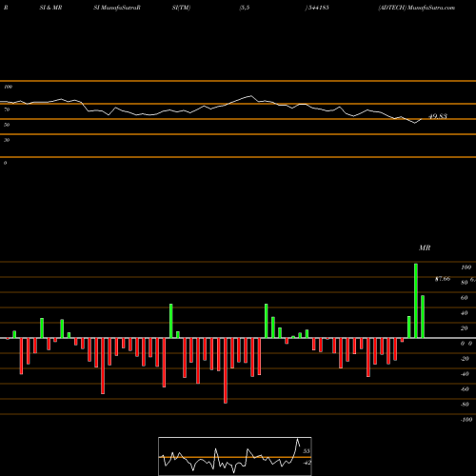Viewport: 476px width, 476px height.
Task: Click the 70 label on the RSI axis
Action: (x=7, y=109)
